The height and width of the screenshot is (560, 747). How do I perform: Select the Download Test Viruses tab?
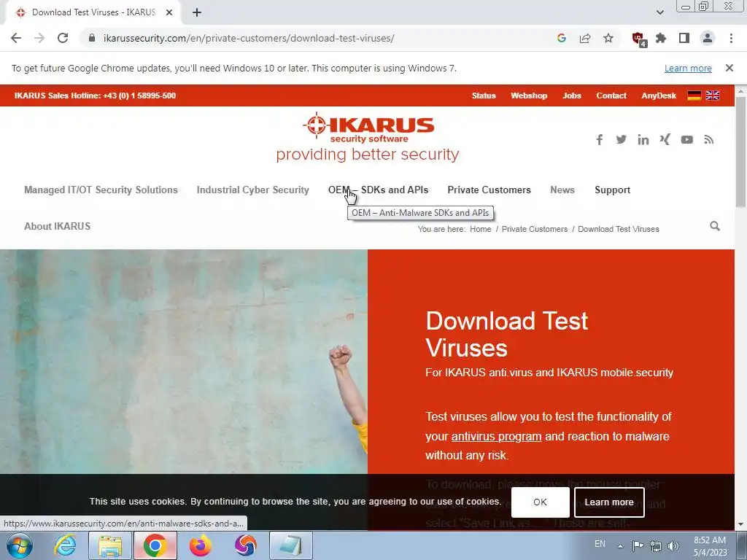[94, 12]
